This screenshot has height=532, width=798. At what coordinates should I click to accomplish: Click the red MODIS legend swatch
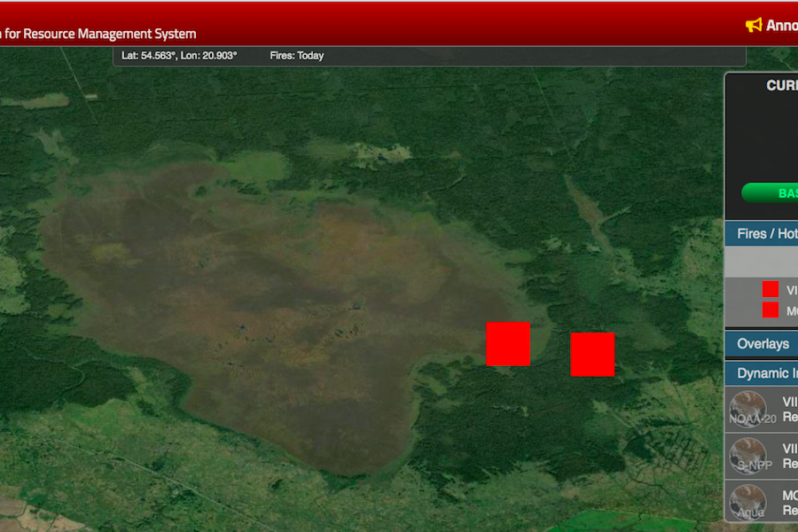pos(771,309)
